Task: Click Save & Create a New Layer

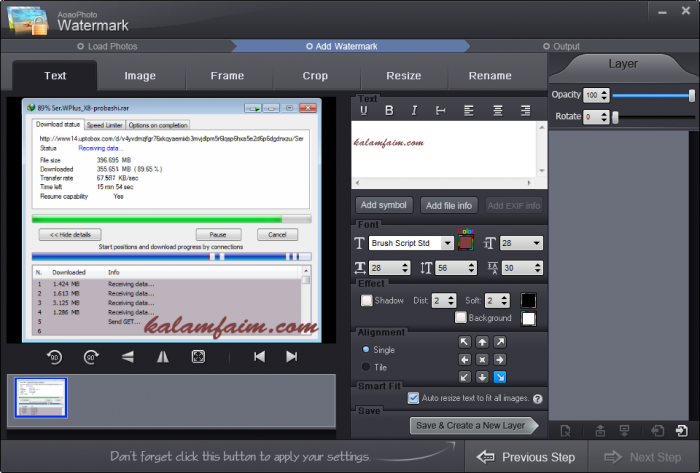Action: [x=473, y=426]
